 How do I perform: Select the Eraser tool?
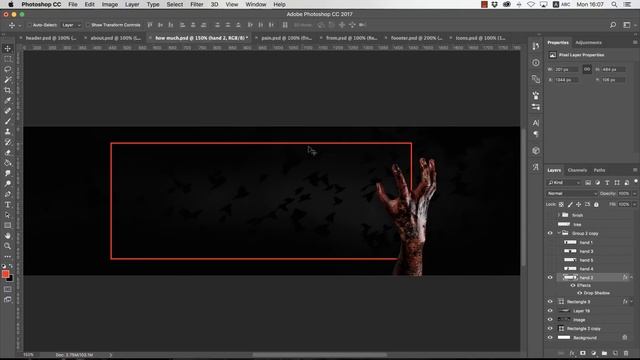pyautogui.click(x=8, y=153)
